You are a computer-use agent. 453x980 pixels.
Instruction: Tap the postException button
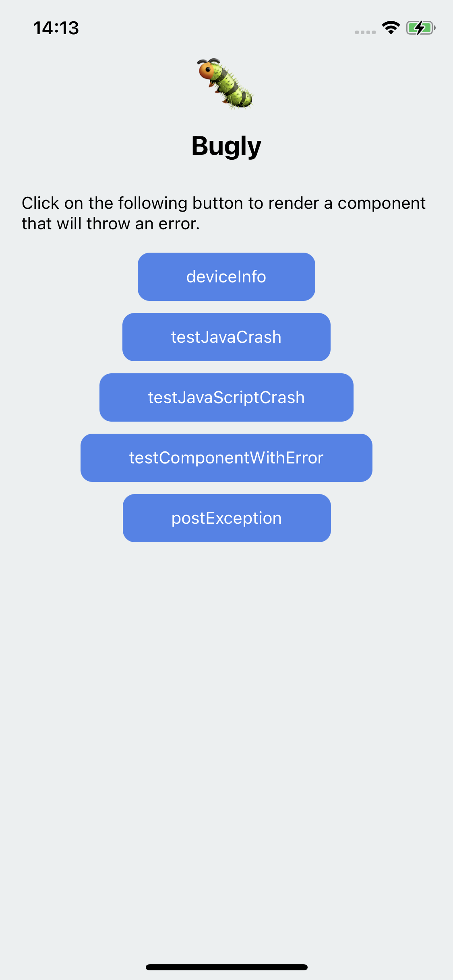(227, 518)
